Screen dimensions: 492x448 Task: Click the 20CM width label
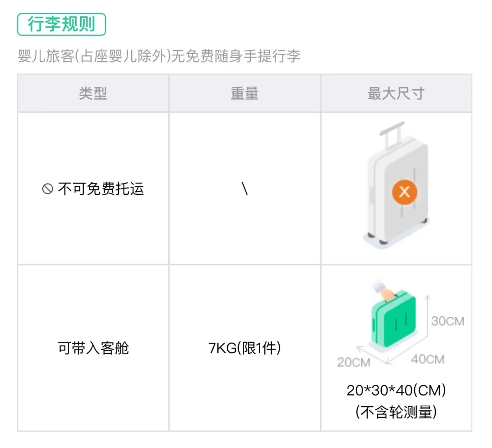tap(354, 362)
